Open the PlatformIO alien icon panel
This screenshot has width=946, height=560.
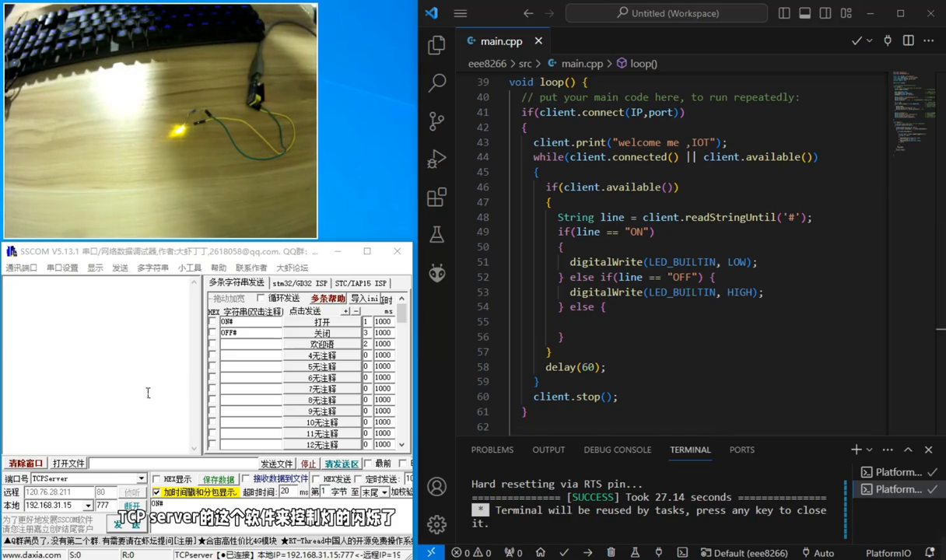tap(437, 273)
